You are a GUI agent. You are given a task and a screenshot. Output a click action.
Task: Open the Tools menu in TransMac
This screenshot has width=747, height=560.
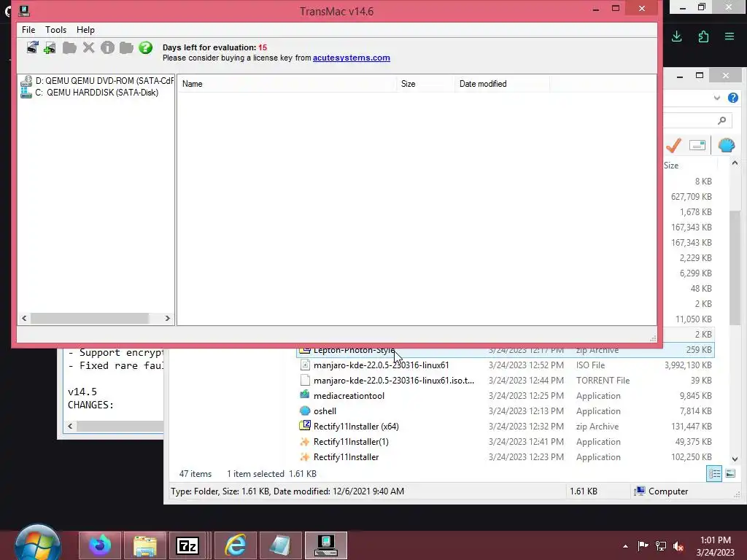[55, 29]
